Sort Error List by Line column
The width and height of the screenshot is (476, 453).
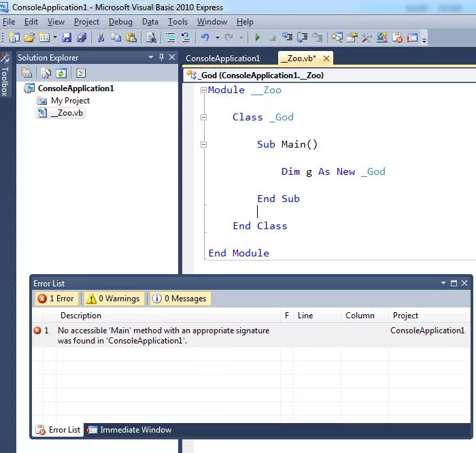click(x=317, y=316)
